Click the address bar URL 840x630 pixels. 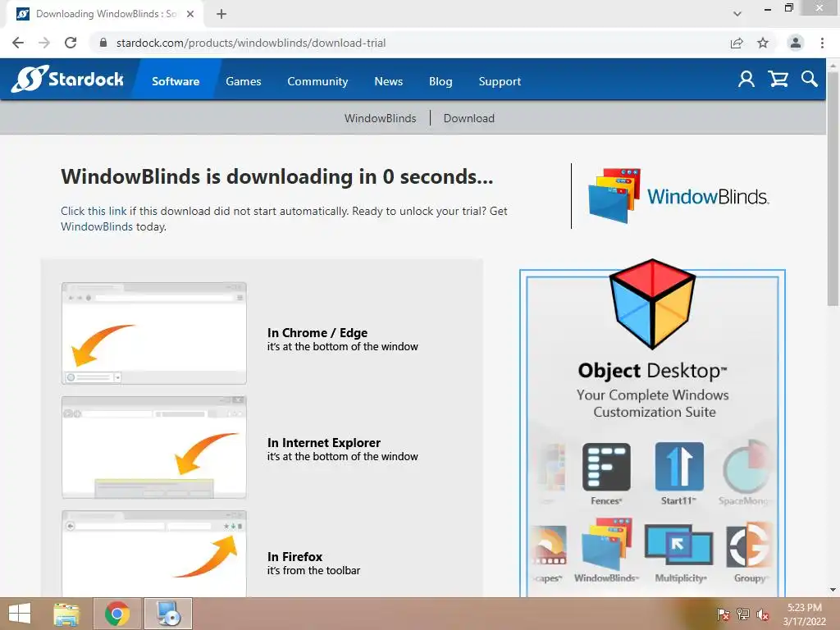click(x=251, y=43)
